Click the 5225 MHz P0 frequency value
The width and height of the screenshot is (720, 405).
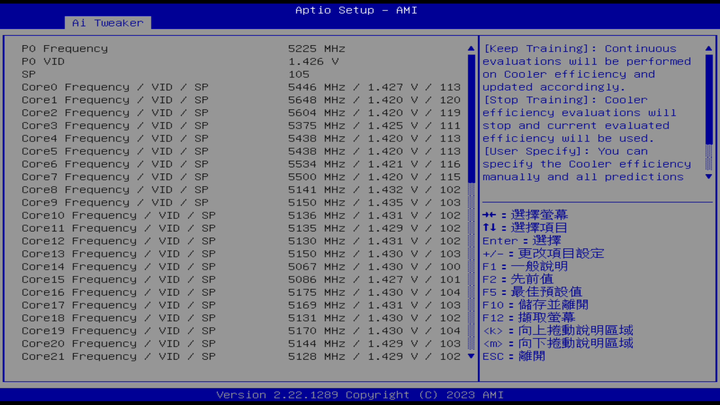click(316, 49)
